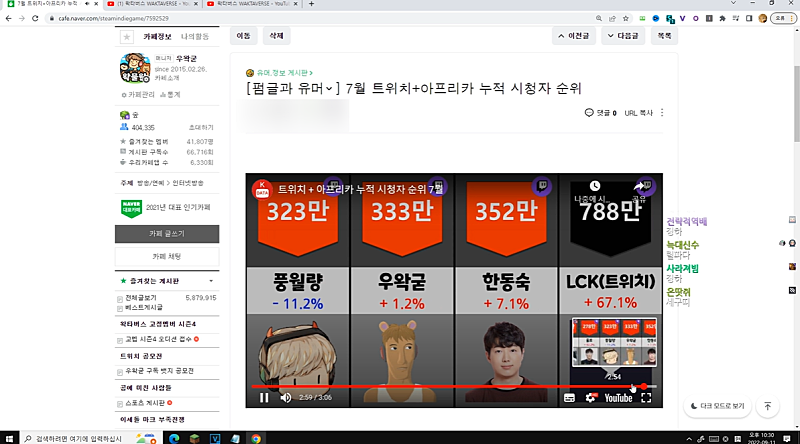Open the 스포츠 게시판 board

click(145, 403)
